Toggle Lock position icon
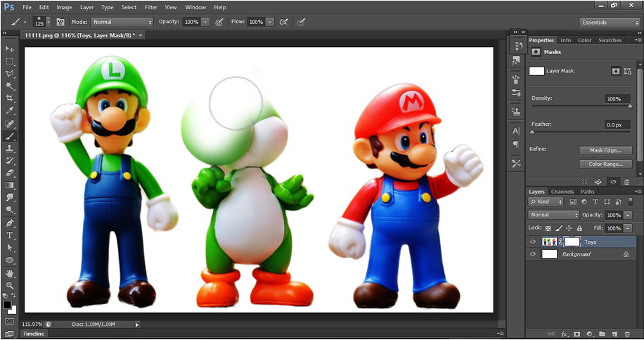Screen dimensions: 644x340 pyautogui.click(x=569, y=228)
